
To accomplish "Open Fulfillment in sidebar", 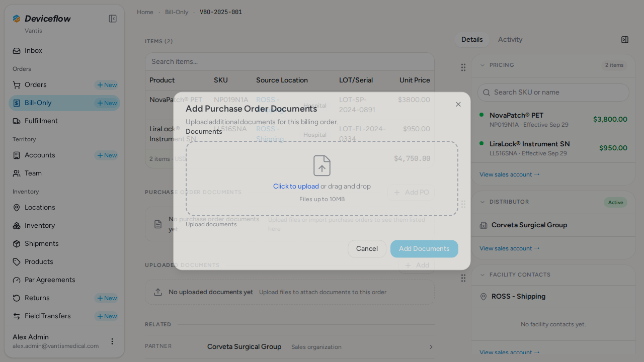I will (64, 121).
